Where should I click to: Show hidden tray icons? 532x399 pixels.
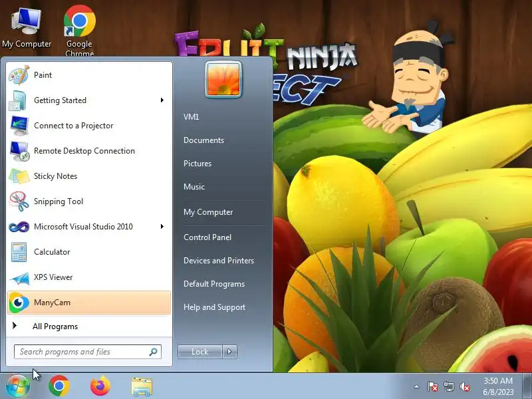417,386
